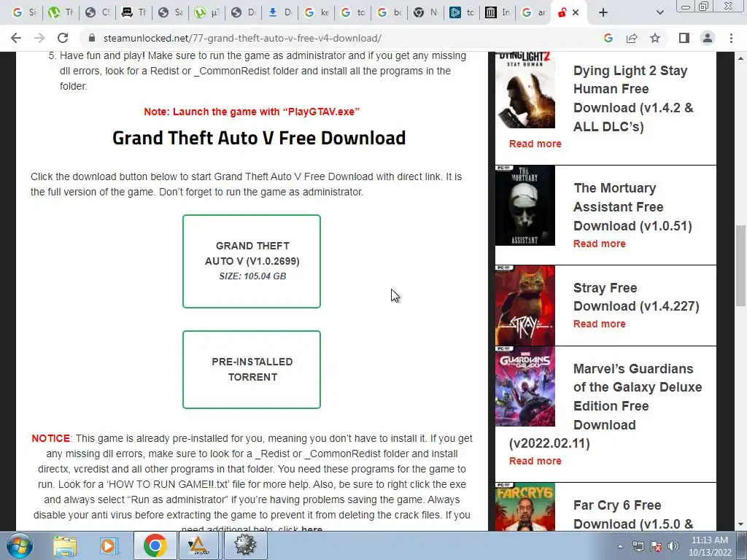This screenshot has width=747, height=560.
Task: Click the scrollbar down arrow
Action: click(740, 525)
